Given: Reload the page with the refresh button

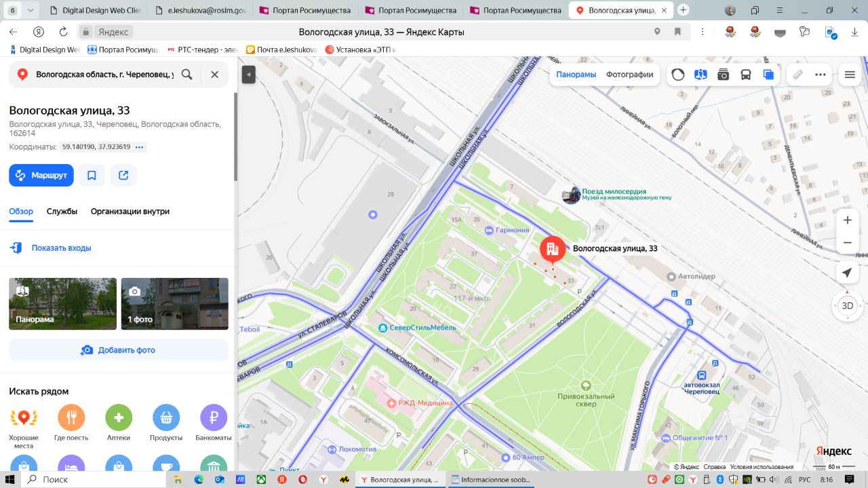Looking at the screenshot, I should point(64,32).
